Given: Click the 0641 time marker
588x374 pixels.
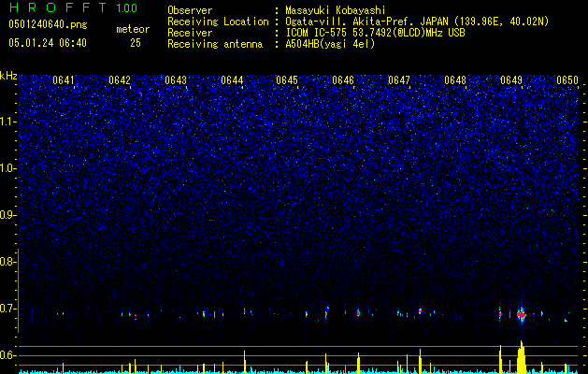Looking at the screenshot, I should 63,80.
